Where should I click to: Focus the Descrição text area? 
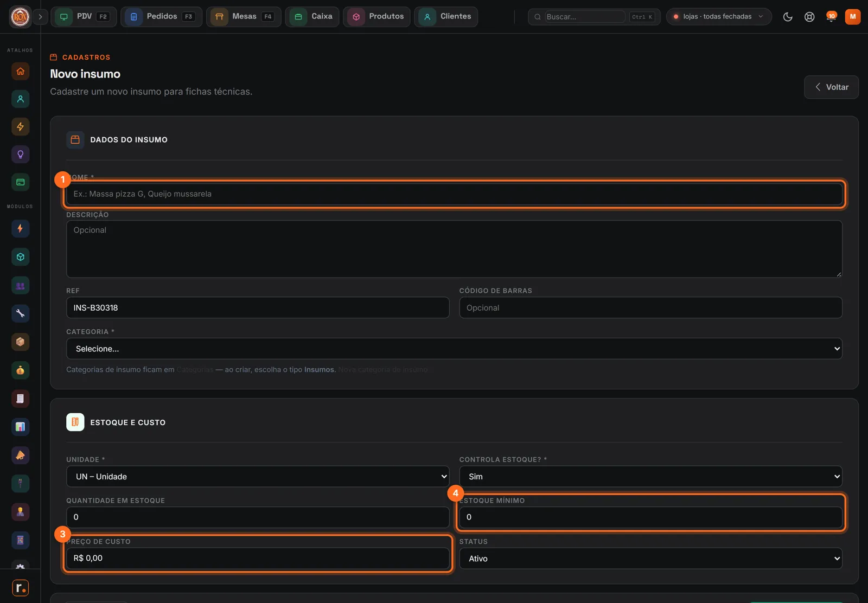click(x=454, y=249)
